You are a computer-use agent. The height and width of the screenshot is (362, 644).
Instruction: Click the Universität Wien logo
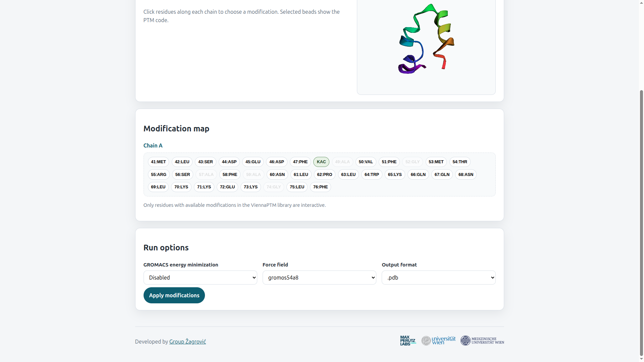pyautogui.click(x=438, y=341)
